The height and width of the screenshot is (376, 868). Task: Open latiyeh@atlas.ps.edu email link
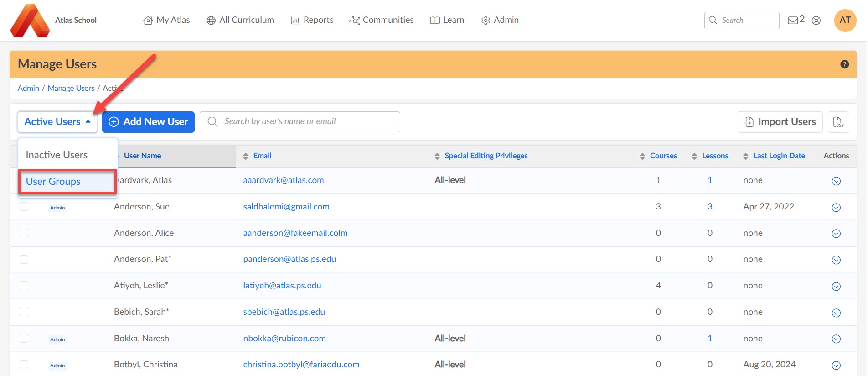coord(282,286)
